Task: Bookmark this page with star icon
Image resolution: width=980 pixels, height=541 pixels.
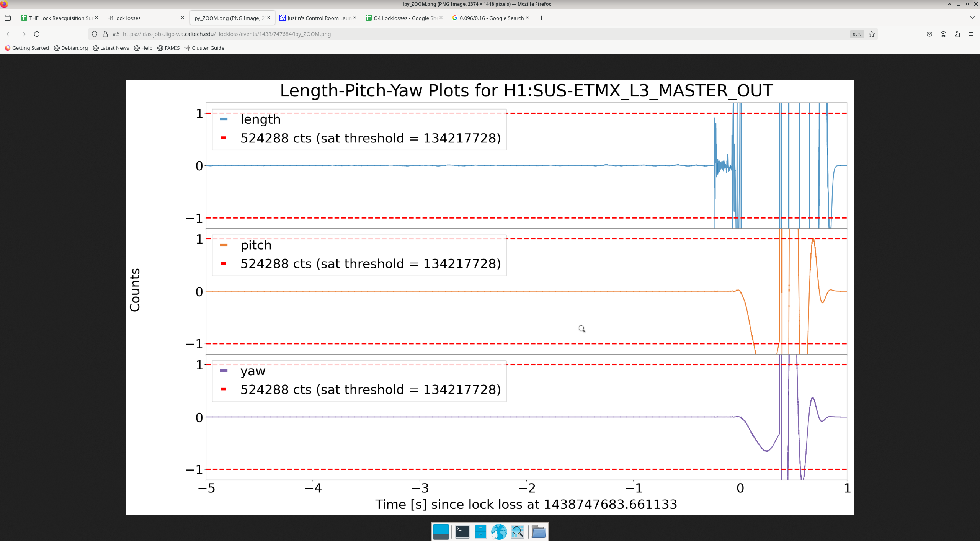Action: point(872,34)
